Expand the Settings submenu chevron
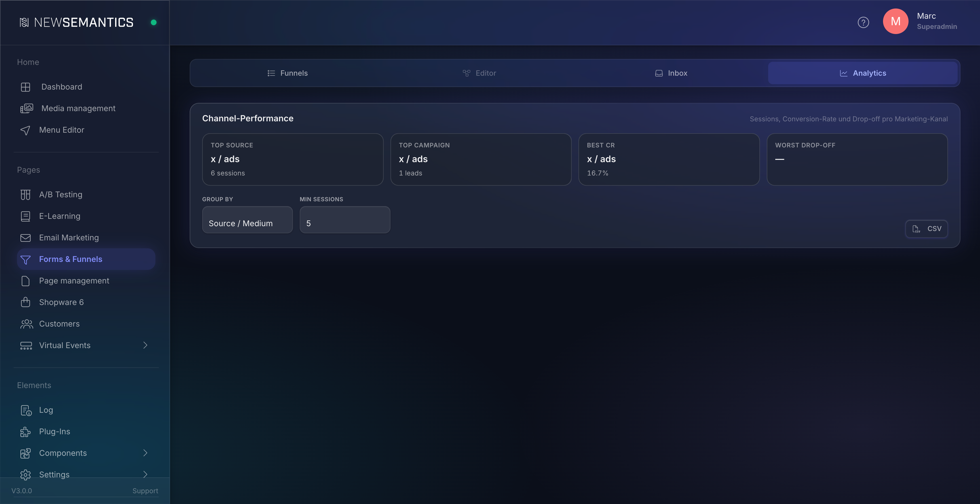This screenshot has width=980, height=504. (x=145, y=474)
